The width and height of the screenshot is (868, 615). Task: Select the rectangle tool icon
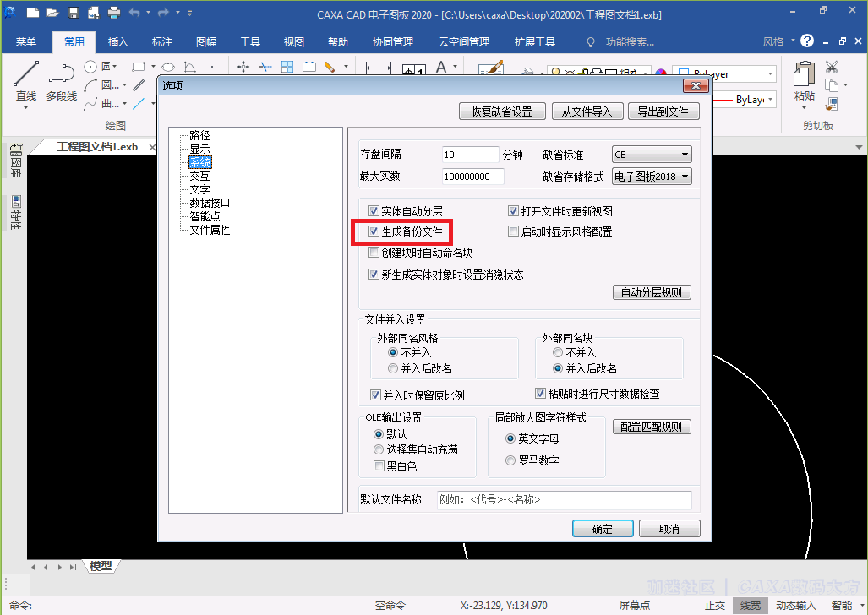tap(139, 67)
